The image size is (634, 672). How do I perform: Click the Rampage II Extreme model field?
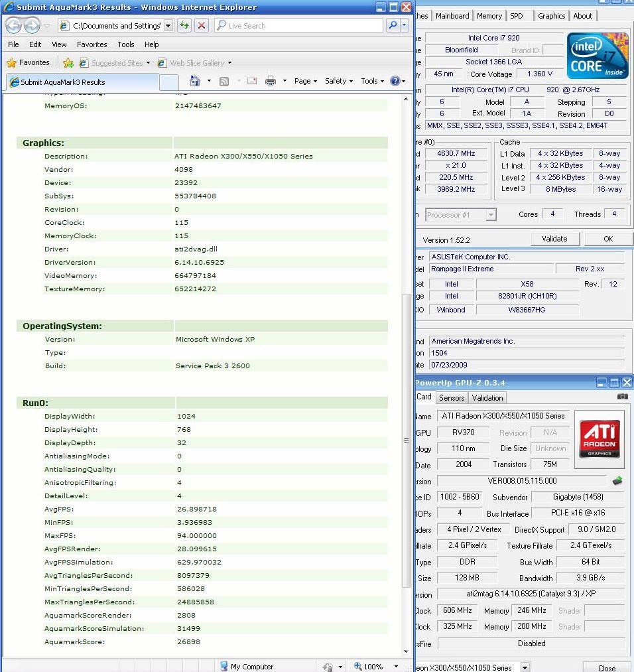[491, 269]
